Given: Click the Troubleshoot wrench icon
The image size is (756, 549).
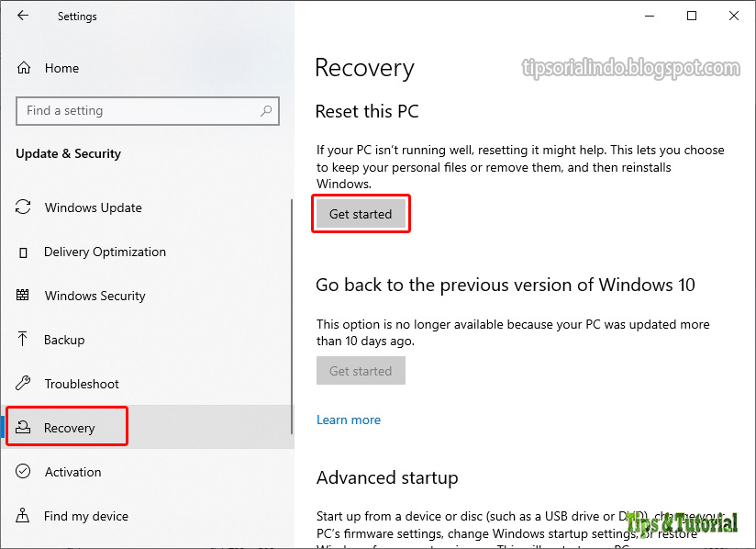Looking at the screenshot, I should click(x=23, y=384).
